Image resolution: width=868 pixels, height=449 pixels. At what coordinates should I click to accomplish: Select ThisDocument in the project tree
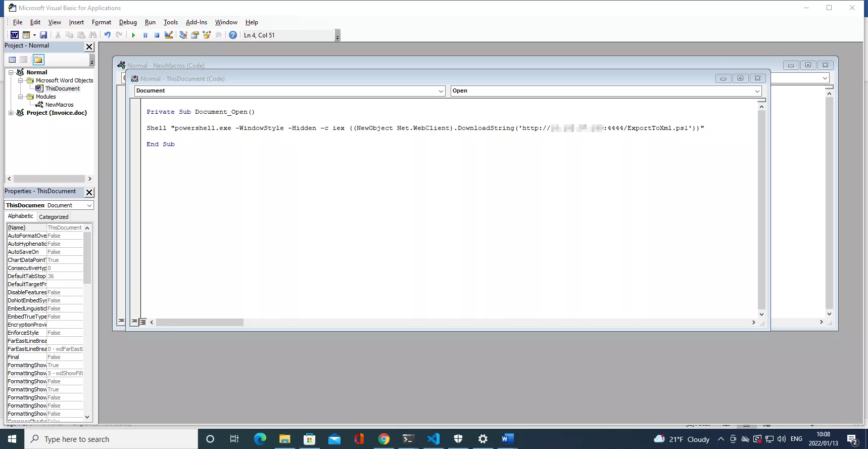pyautogui.click(x=63, y=88)
